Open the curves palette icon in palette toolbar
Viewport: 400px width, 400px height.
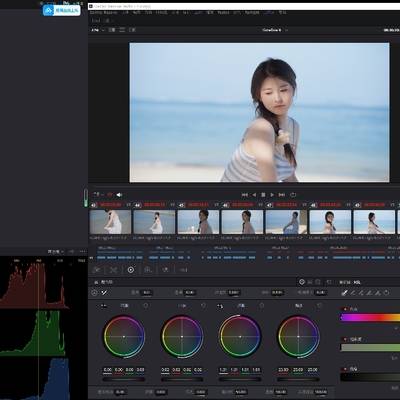click(x=114, y=270)
